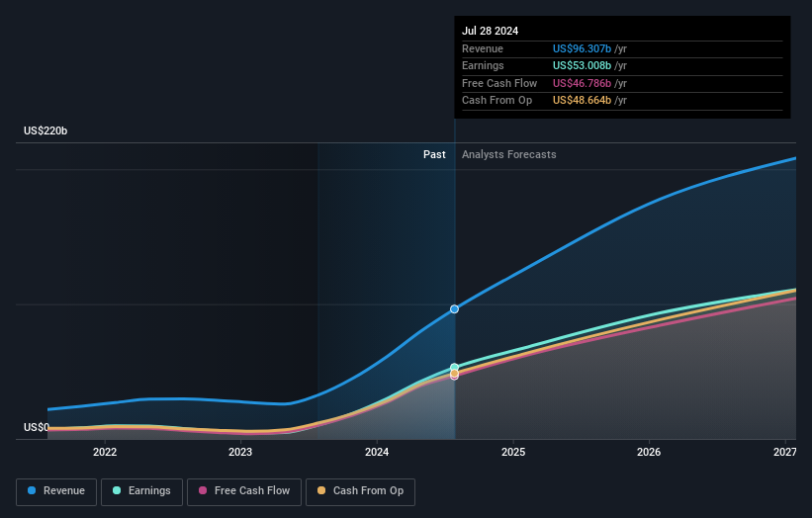This screenshot has height=518, width=812.
Task: Click the Revenue data point on the blue line
Action: coord(454,309)
